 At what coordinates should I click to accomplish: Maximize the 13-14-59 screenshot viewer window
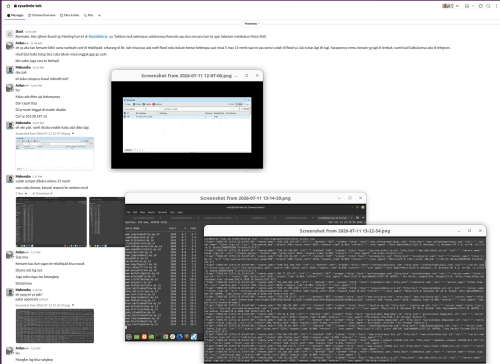pos(350,198)
